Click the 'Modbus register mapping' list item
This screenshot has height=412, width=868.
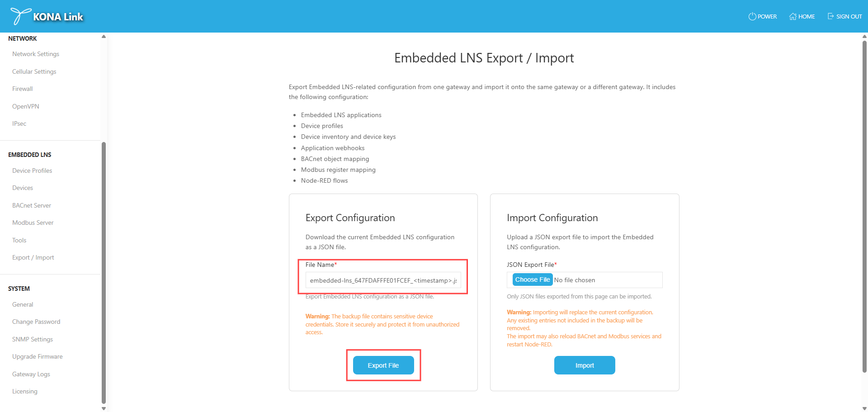click(338, 170)
